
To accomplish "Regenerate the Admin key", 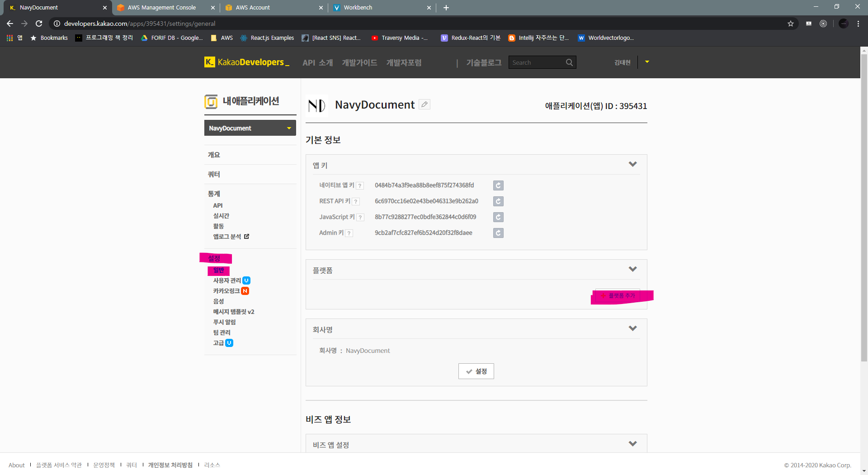I will pos(498,233).
